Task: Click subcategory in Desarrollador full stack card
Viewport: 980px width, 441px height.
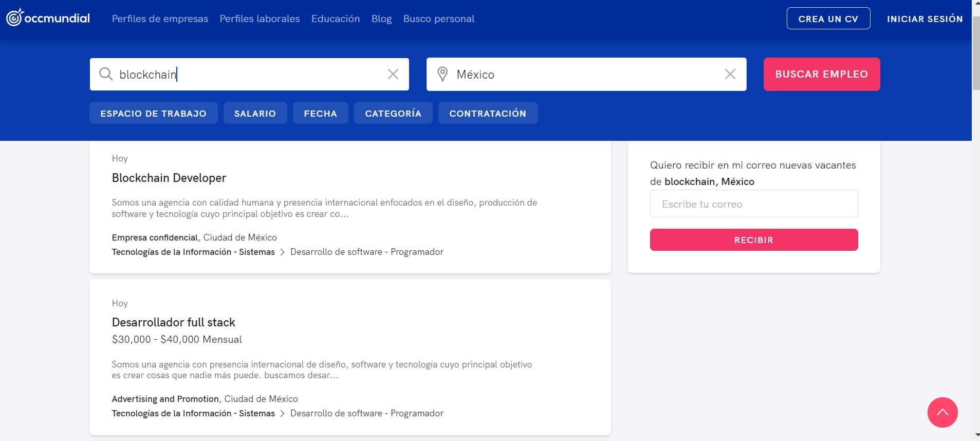Action: point(367,413)
